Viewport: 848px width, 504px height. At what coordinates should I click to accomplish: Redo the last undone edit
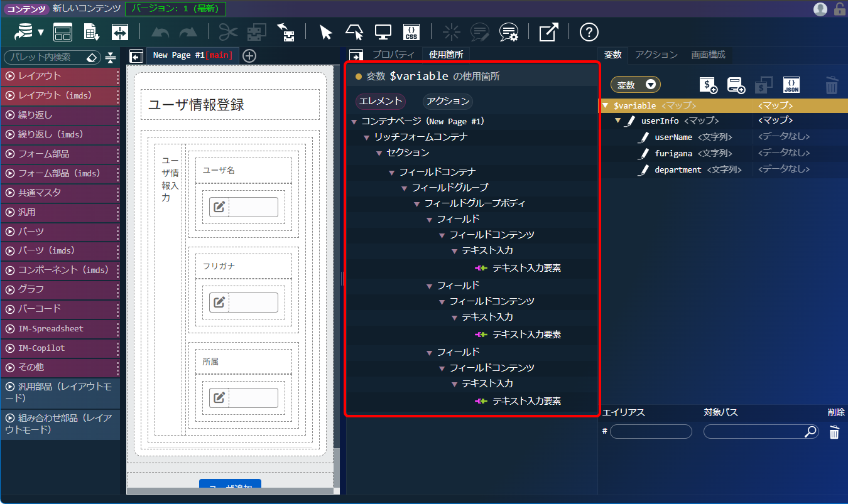click(188, 33)
